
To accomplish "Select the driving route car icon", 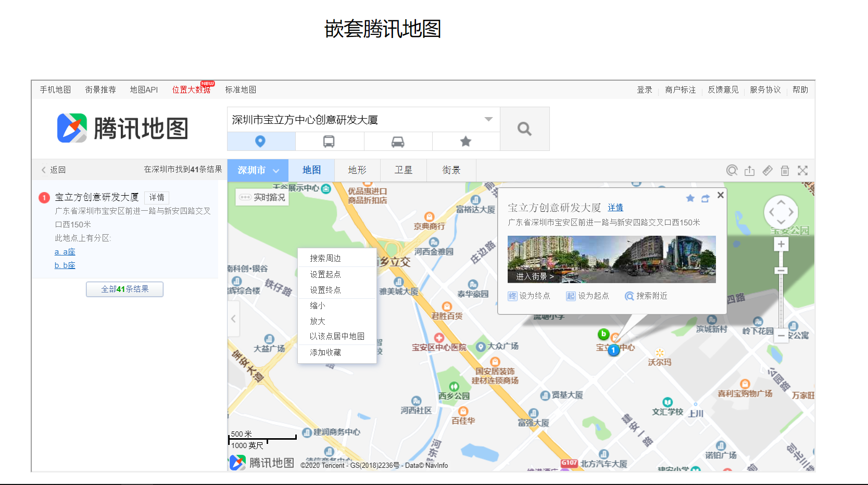I will tap(397, 141).
